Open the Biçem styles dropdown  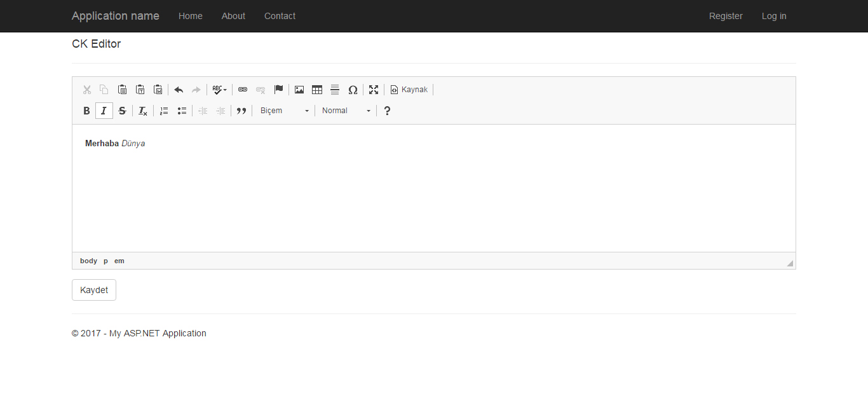tap(284, 111)
